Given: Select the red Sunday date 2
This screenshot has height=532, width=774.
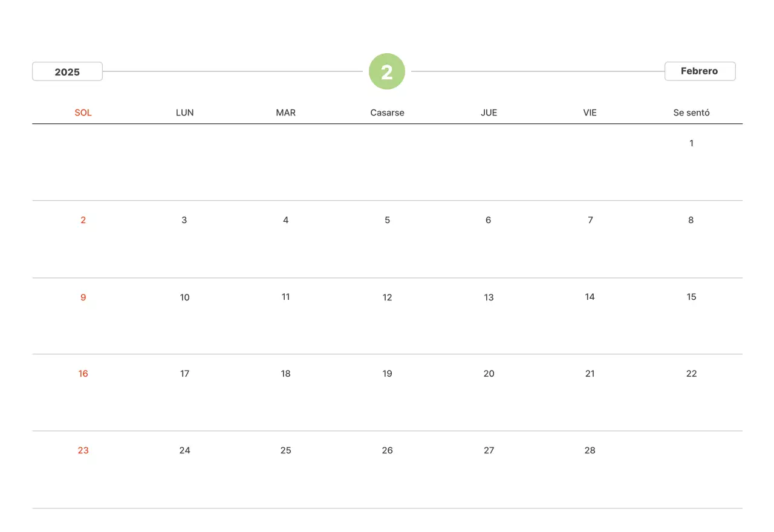Looking at the screenshot, I should tap(83, 220).
